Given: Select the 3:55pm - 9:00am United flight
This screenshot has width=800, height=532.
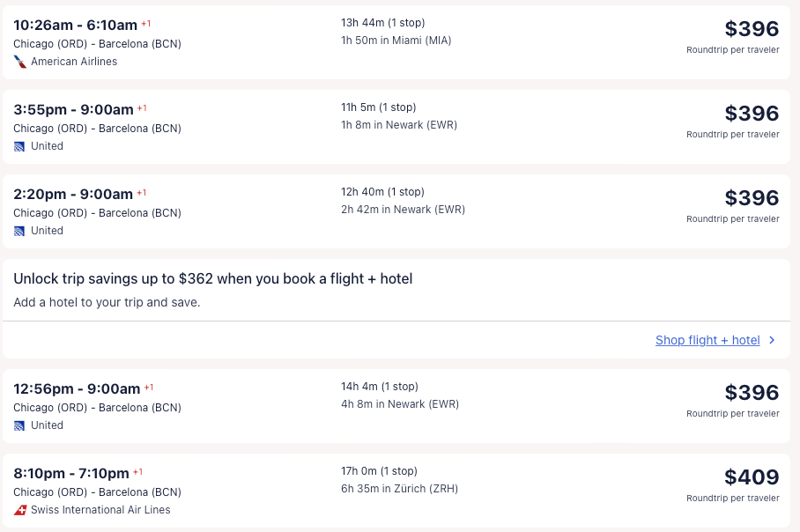Looking at the screenshot, I should (x=73, y=109).
